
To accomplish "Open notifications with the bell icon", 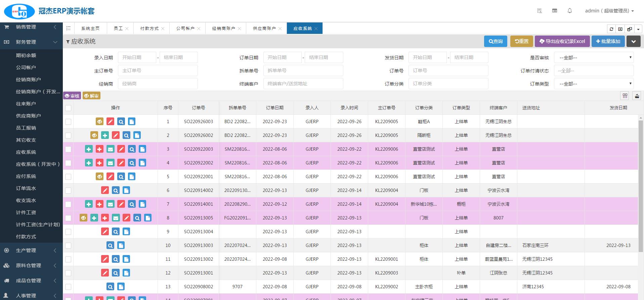I will (569, 11).
